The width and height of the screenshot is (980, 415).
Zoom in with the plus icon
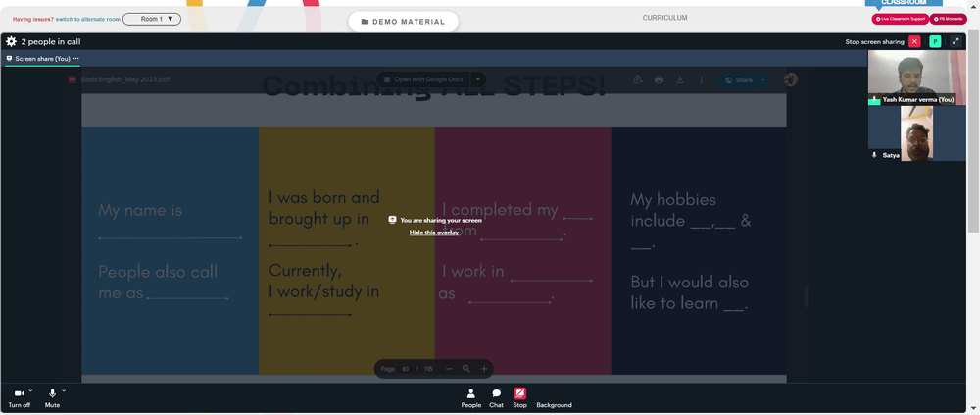(484, 369)
